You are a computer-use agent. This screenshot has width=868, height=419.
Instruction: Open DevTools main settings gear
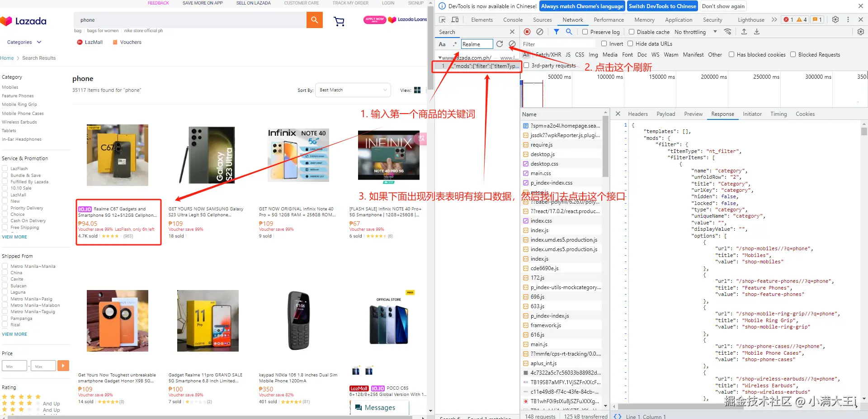[835, 19]
